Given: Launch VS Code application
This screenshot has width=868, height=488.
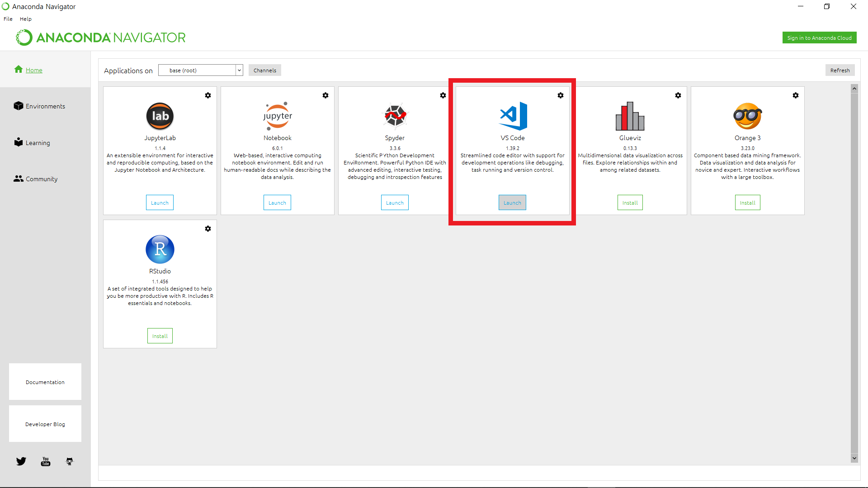Looking at the screenshot, I should (x=512, y=203).
